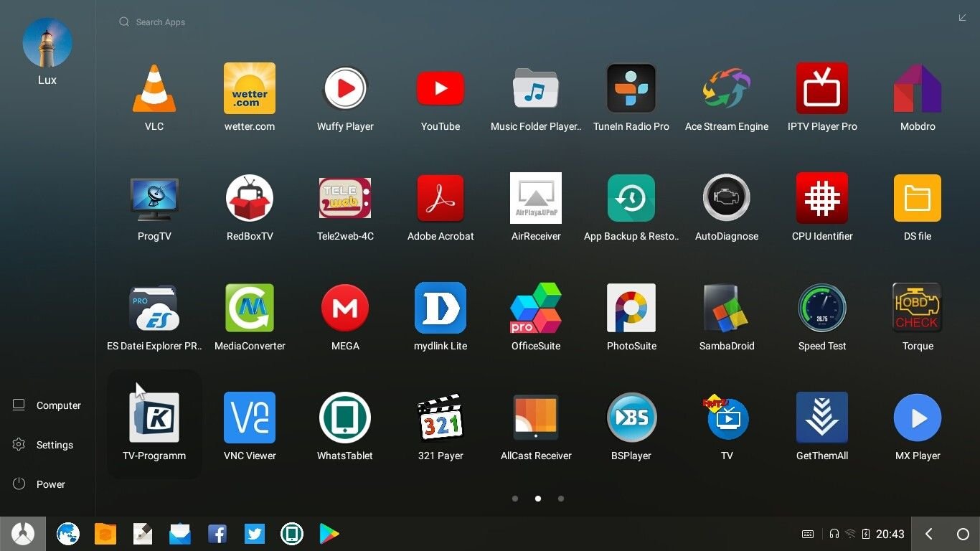Image resolution: width=980 pixels, height=551 pixels.
Task: Open Torque OBD Check app
Action: pos(918,308)
